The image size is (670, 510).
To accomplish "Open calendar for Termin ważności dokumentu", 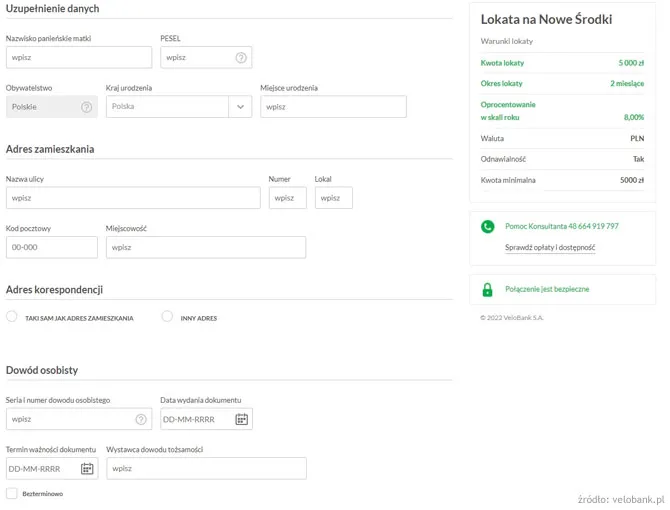I will pyautogui.click(x=87, y=469).
